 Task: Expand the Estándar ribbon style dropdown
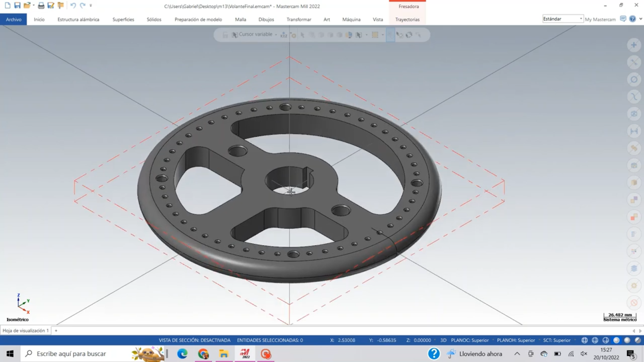(580, 19)
